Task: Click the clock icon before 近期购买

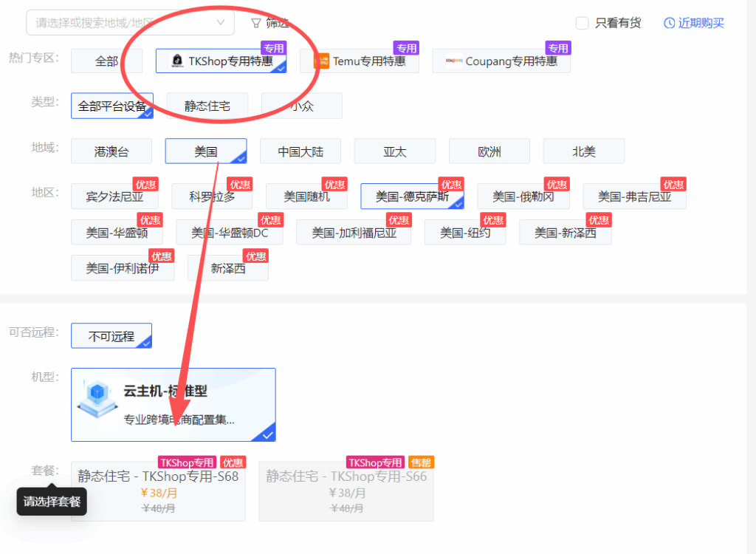Action: [x=670, y=23]
